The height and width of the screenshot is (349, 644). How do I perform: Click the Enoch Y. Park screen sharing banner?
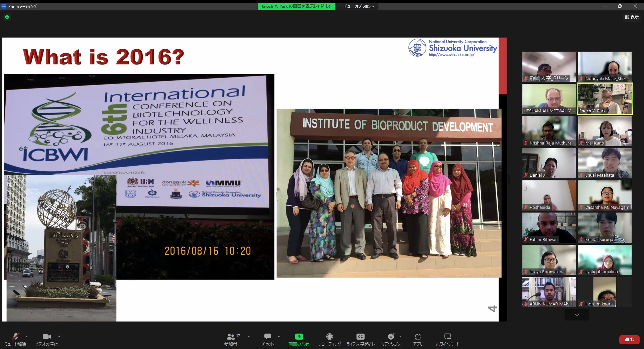coord(297,6)
